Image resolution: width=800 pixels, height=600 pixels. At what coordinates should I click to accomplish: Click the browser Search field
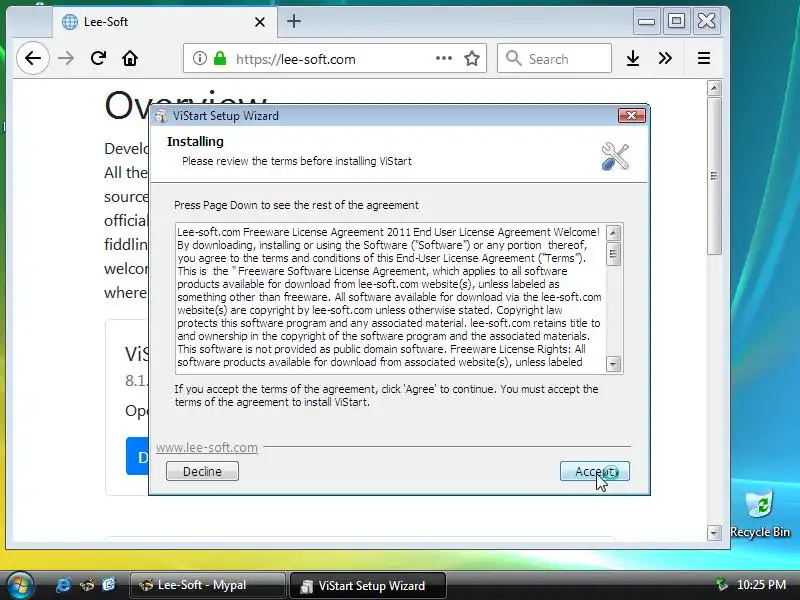point(554,59)
